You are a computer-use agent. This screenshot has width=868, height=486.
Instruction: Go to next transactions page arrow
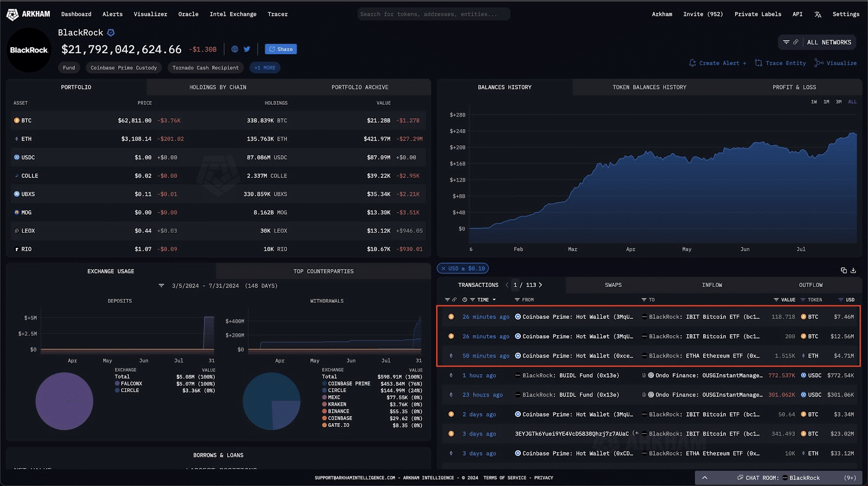(540, 285)
